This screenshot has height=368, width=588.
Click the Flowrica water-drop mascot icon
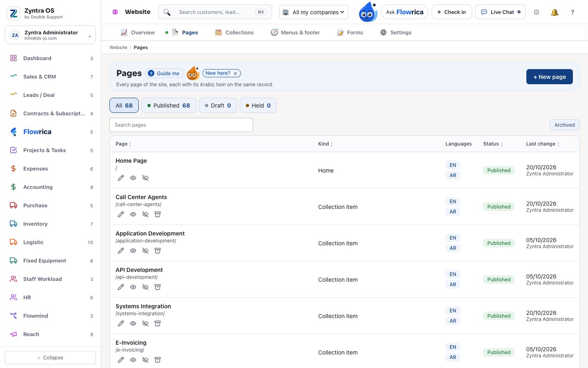[x=367, y=12]
